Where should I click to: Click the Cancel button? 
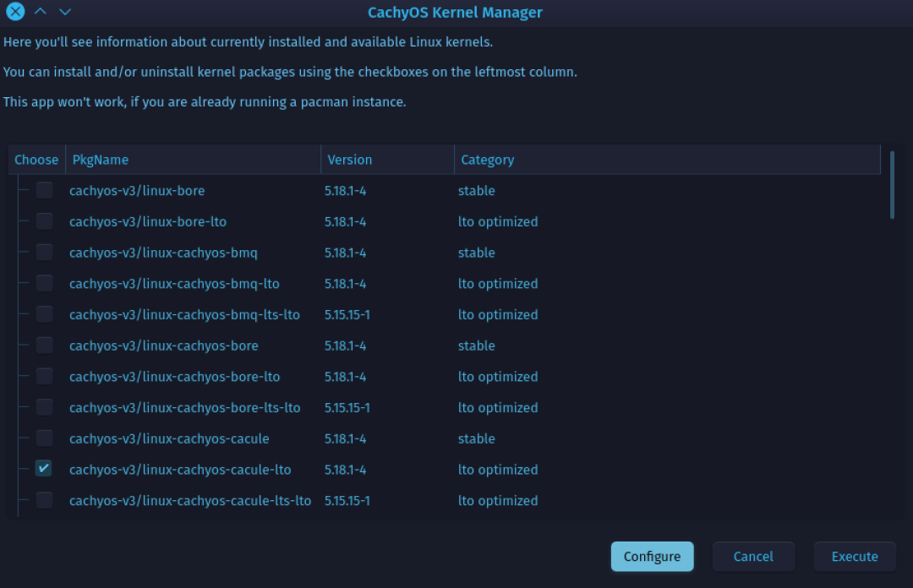tap(753, 557)
